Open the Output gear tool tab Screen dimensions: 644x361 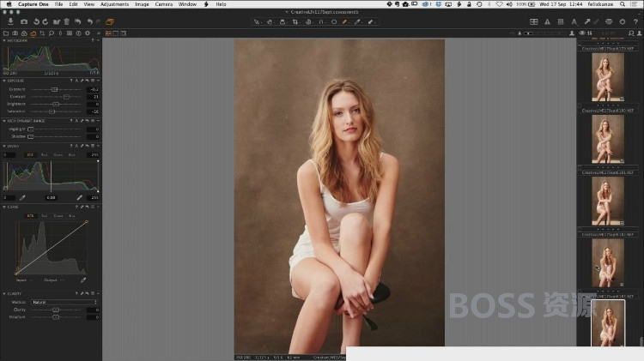[x=88, y=33]
